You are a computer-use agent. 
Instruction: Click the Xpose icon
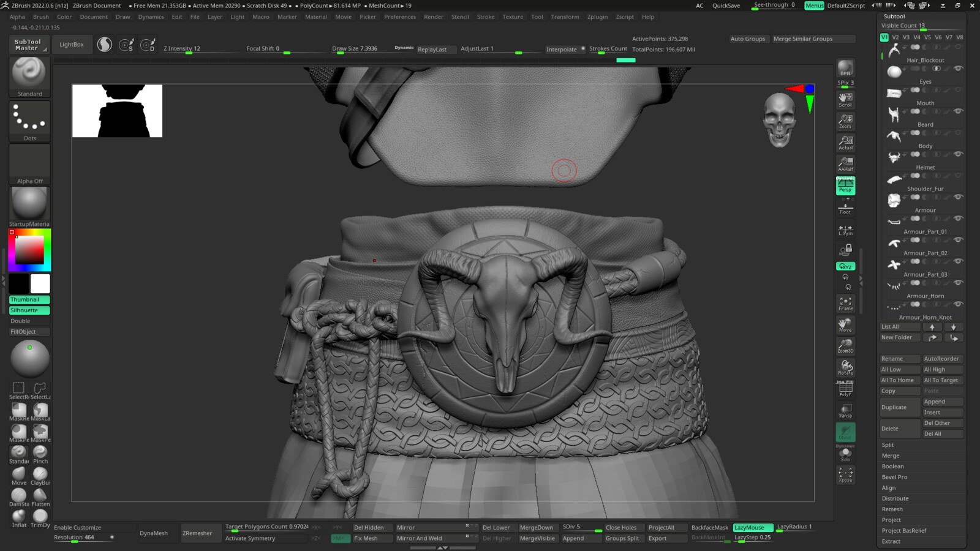845,474
